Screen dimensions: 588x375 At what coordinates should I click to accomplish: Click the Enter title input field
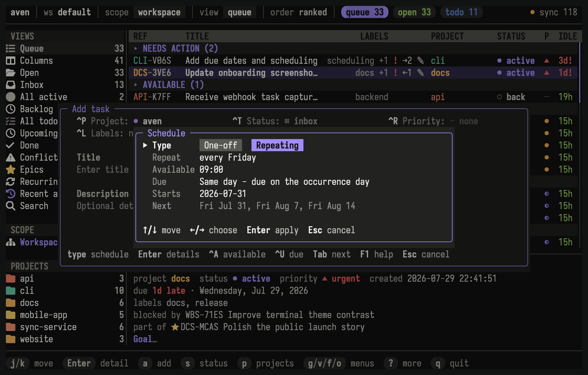click(102, 169)
